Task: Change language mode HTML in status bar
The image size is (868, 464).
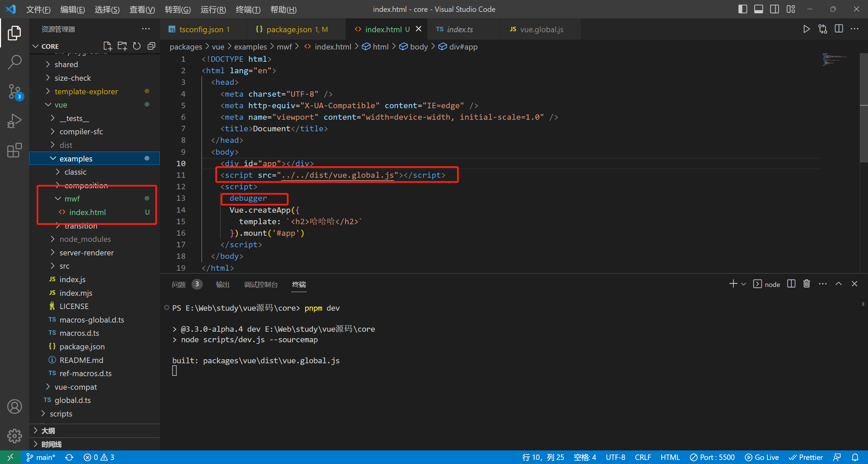Action: (670, 457)
